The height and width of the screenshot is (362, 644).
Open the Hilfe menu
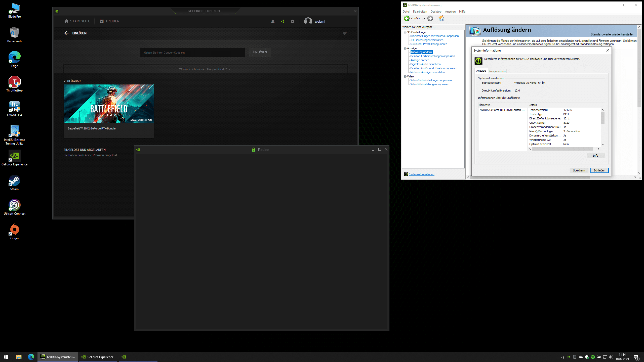click(462, 12)
